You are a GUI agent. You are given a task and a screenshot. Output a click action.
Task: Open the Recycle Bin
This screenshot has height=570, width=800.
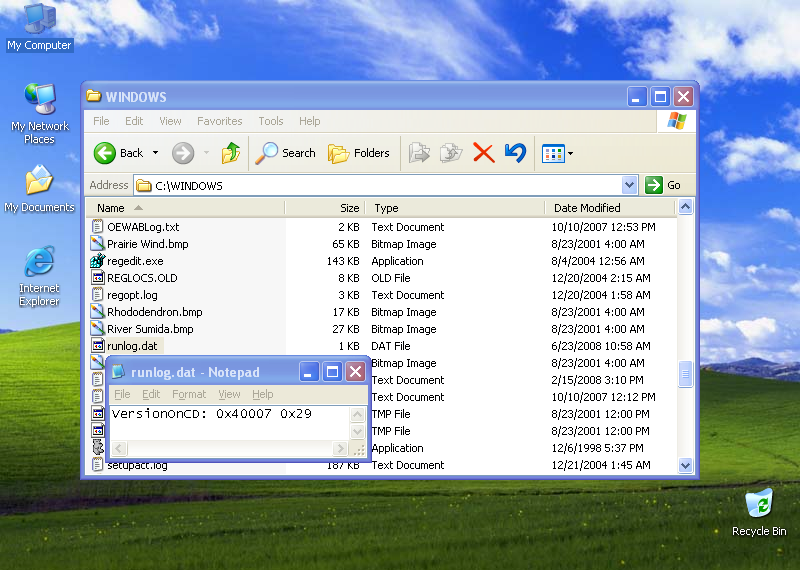pos(759,512)
